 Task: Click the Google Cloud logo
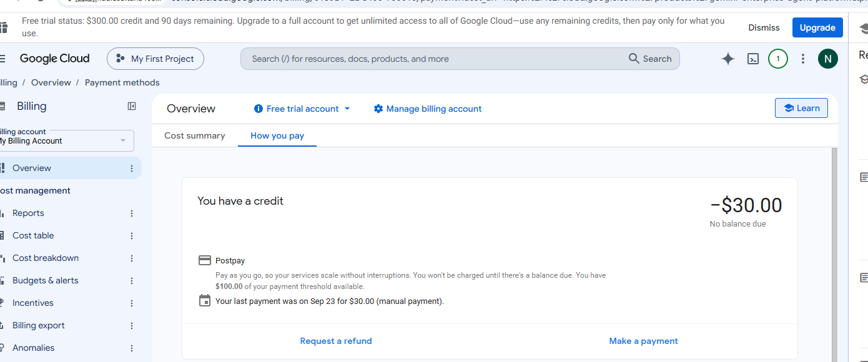tap(54, 59)
